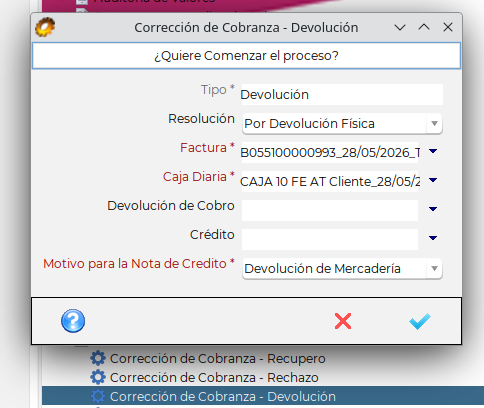
Task: Focus the empty Crédito field
Action: (330, 239)
